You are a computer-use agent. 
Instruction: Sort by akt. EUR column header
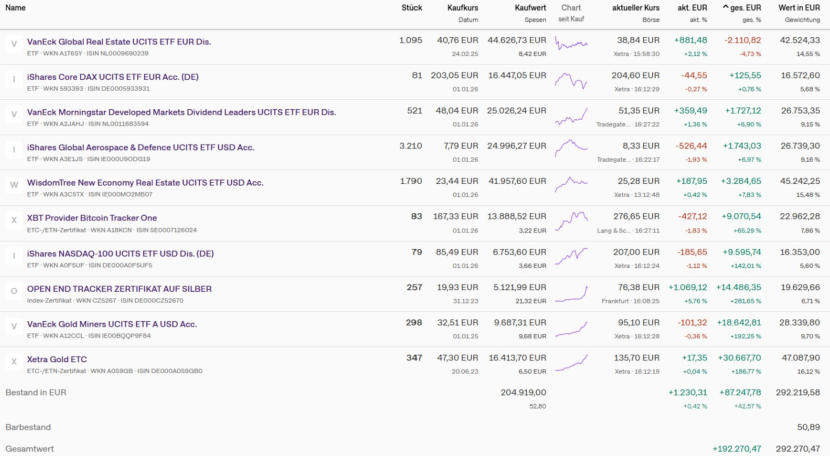click(692, 8)
